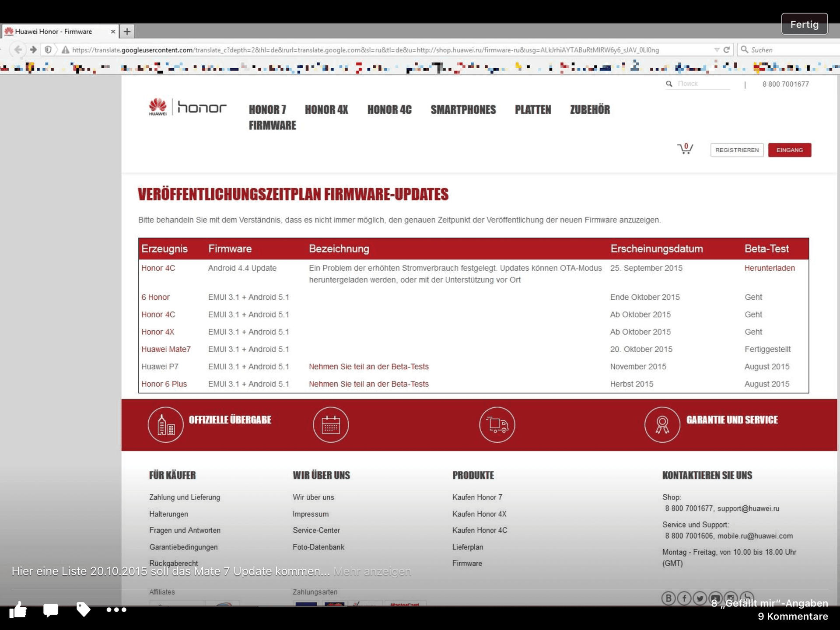Open Kaufen Honor 7 footer link
The height and width of the screenshot is (630, 840).
click(477, 497)
